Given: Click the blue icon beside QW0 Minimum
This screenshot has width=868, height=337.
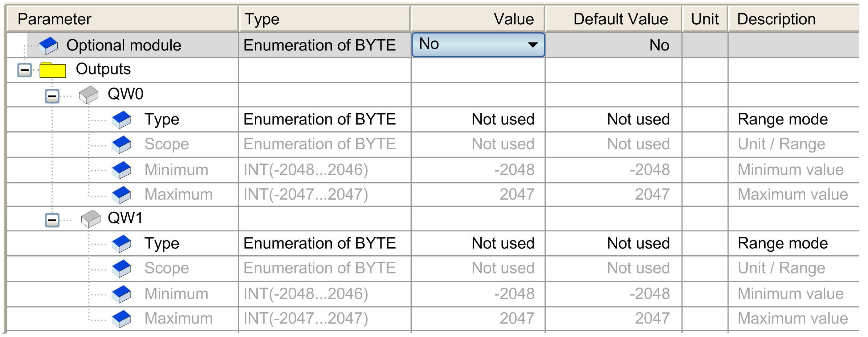Looking at the screenshot, I should click(122, 170).
